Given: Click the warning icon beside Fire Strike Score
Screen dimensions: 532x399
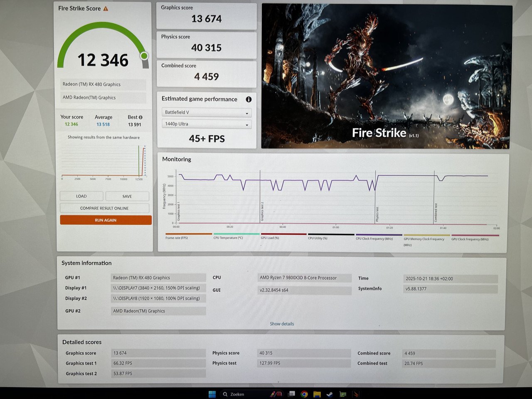Looking at the screenshot, I should 106,8.
